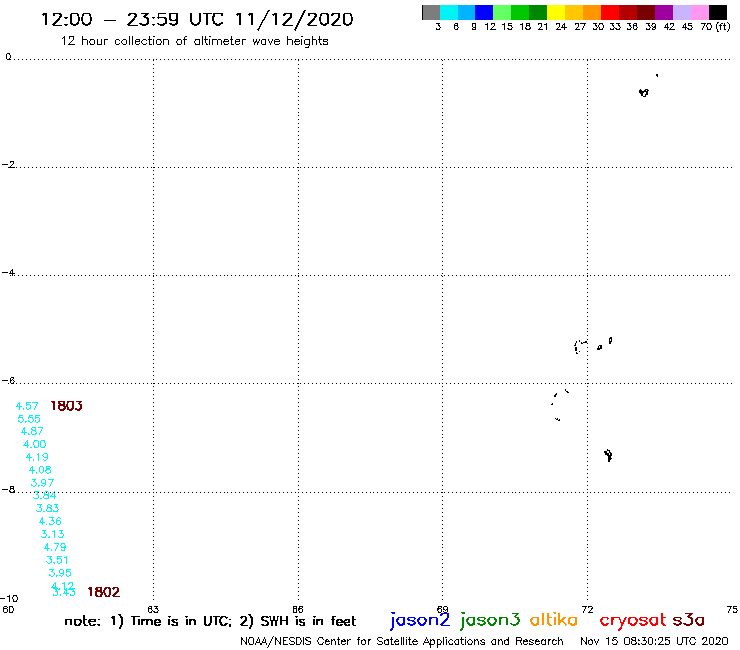Click the altika satellite legend label
740x650 pixels.
[x=554, y=620]
